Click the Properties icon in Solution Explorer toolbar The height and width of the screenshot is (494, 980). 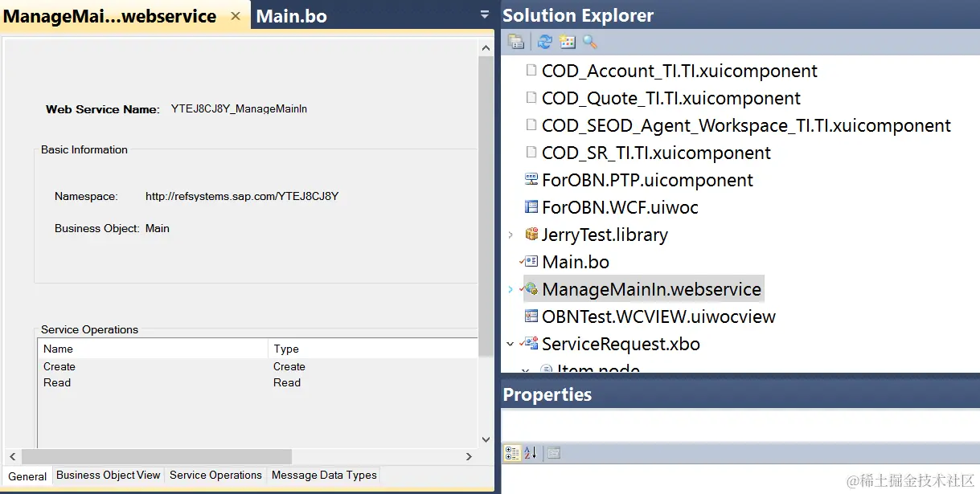point(516,42)
